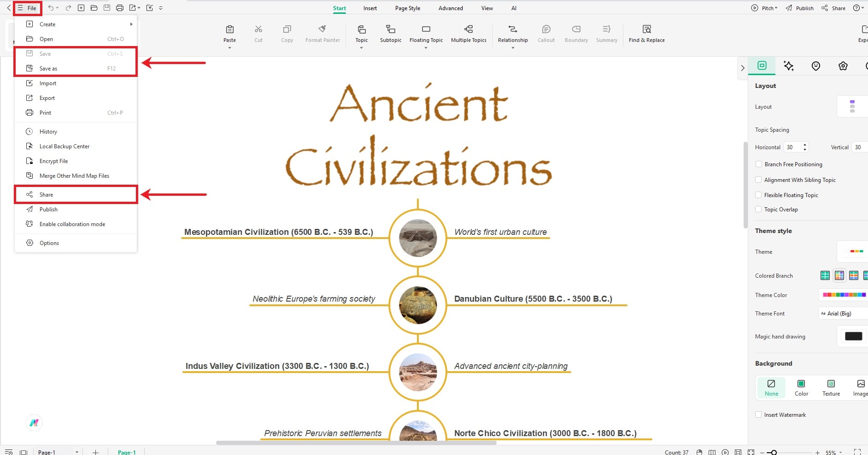868x455 pixels.
Task: Open the Advanced tab
Action: tap(451, 8)
